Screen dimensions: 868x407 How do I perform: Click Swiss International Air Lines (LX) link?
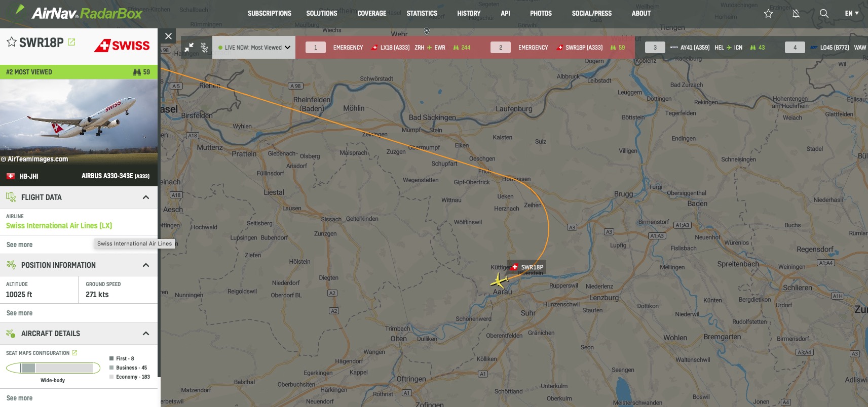(59, 226)
